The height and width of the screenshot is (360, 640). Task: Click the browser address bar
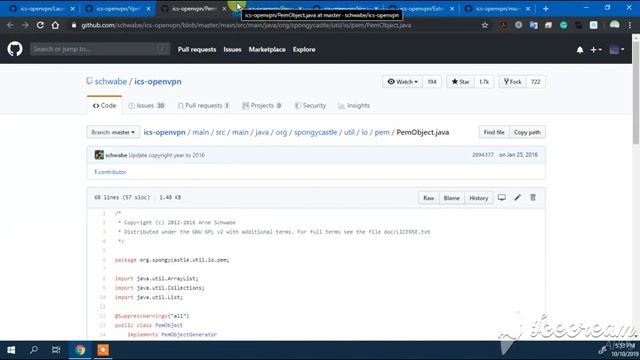(273, 25)
